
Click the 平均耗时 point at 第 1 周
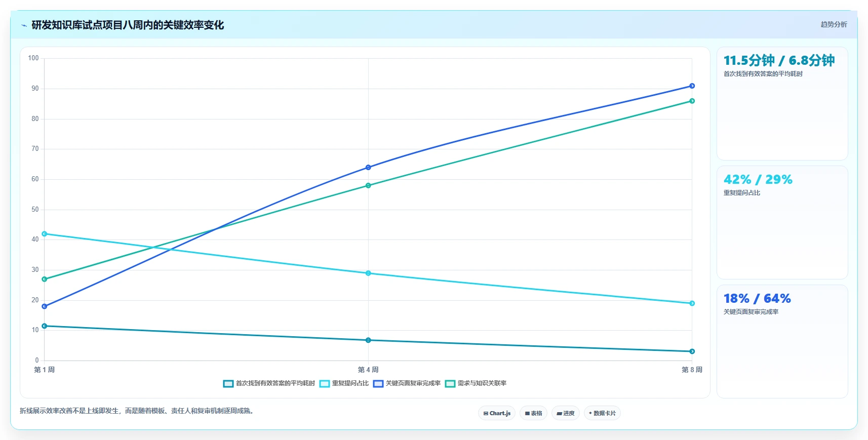tap(45, 326)
